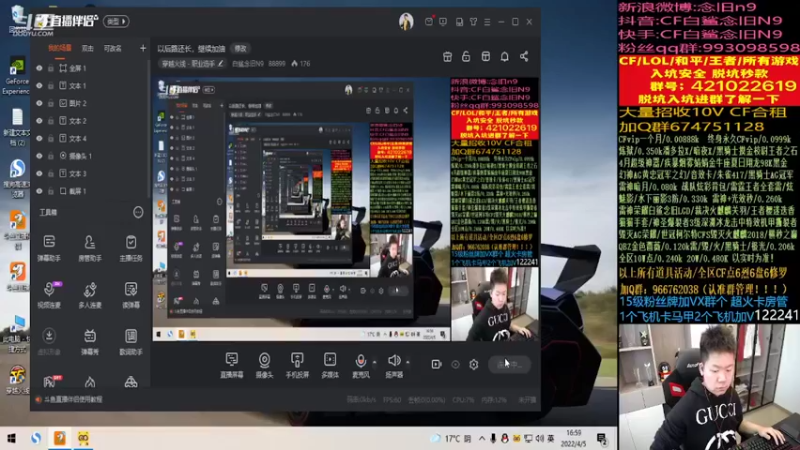Open the taskbar clock showing 16:59

pos(573,438)
